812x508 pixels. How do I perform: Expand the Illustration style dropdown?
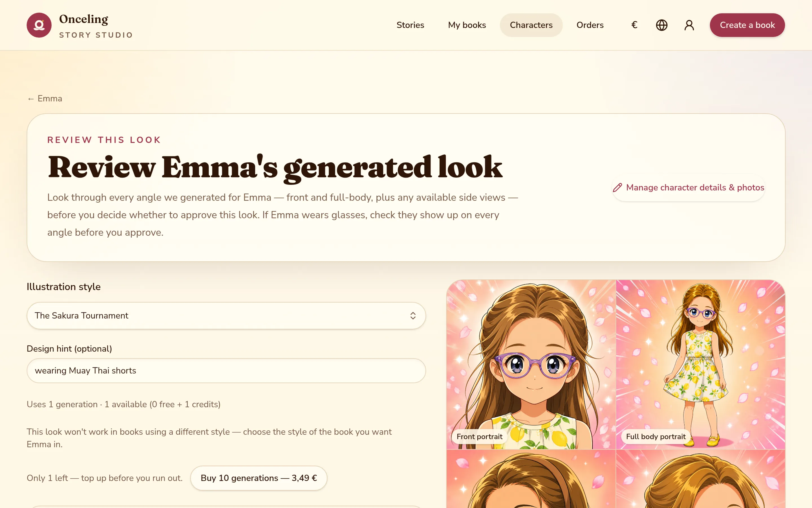point(226,316)
